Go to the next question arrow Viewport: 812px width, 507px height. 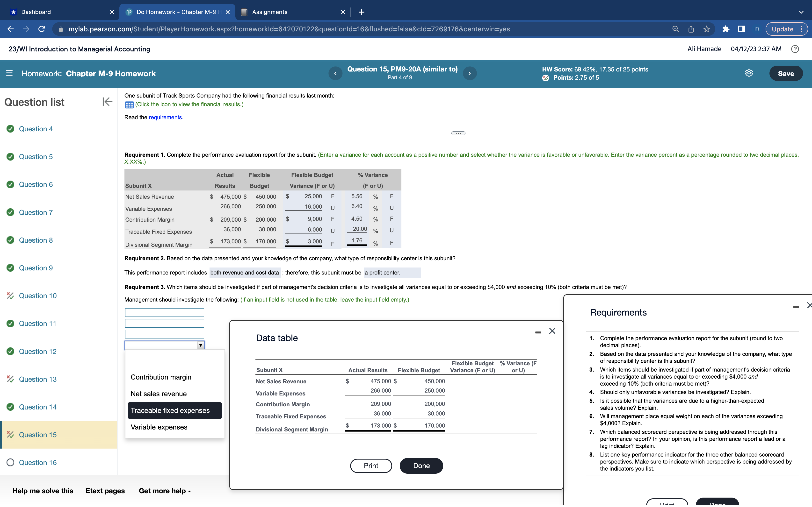(469, 73)
